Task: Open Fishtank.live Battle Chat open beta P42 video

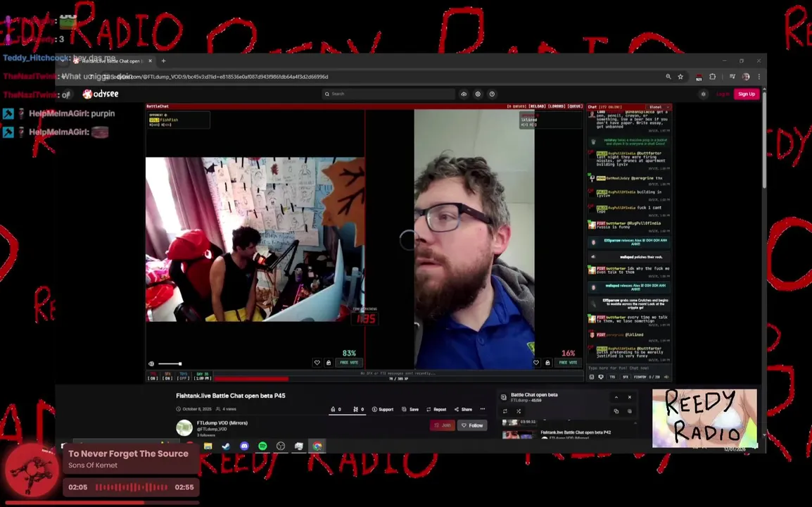Action: (576, 432)
